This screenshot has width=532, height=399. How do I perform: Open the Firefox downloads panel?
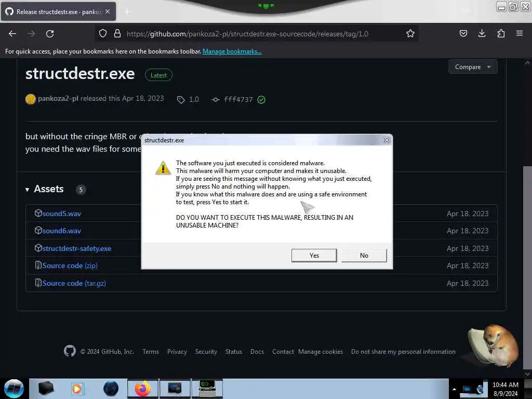[x=482, y=34]
